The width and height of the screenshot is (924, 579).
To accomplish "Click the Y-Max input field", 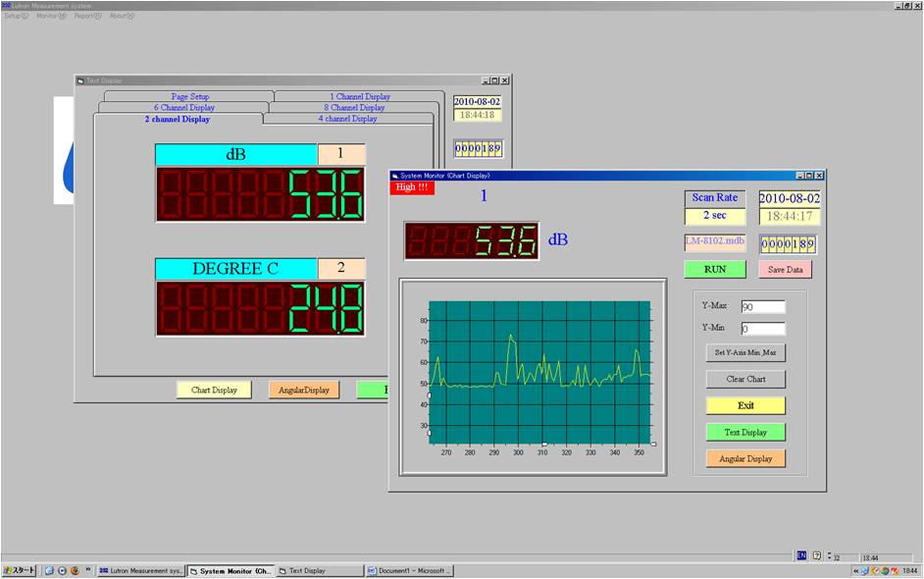I will click(763, 307).
